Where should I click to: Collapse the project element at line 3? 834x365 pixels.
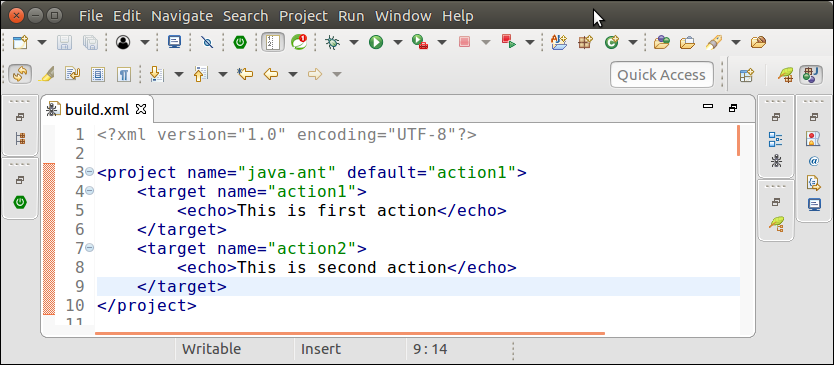click(x=89, y=171)
